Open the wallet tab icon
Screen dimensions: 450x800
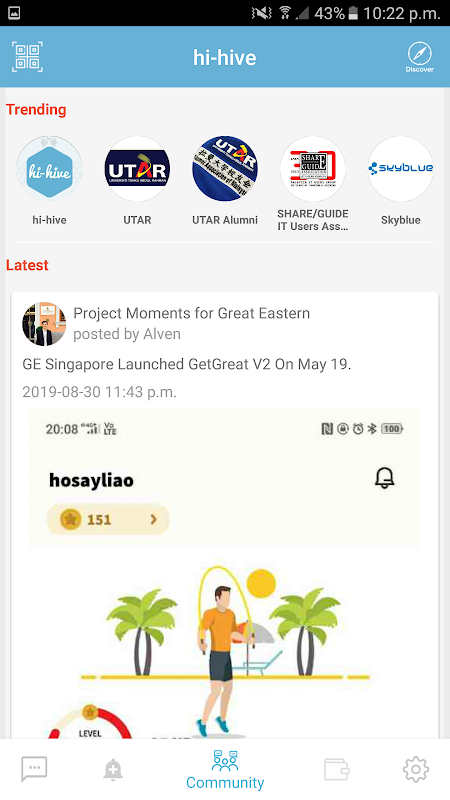337,769
